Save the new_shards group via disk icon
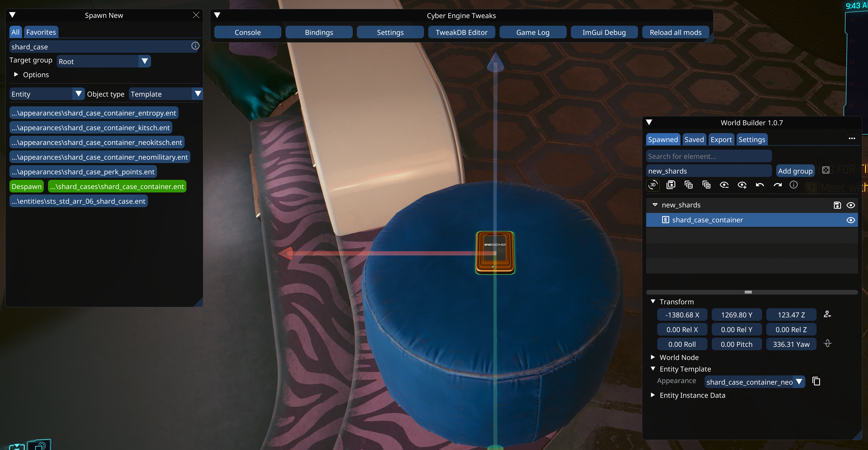Image resolution: width=868 pixels, height=450 pixels. (x=837, y=205)
